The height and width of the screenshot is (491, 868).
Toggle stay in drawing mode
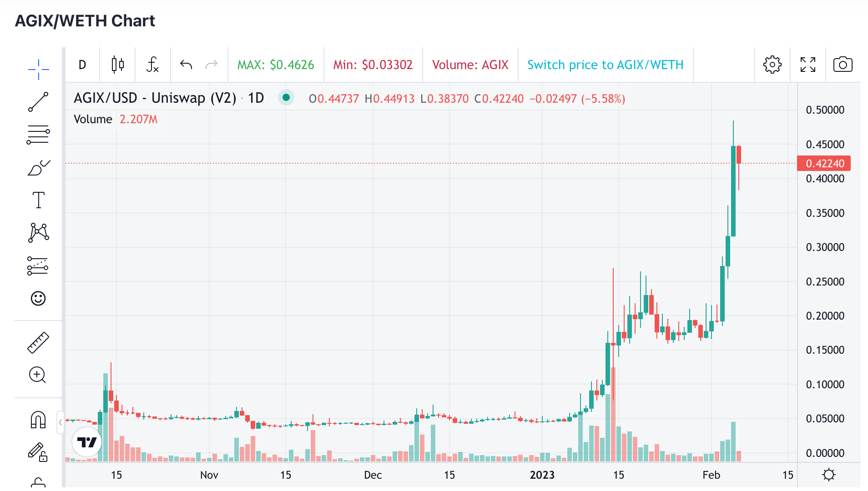tap(38, 452)
